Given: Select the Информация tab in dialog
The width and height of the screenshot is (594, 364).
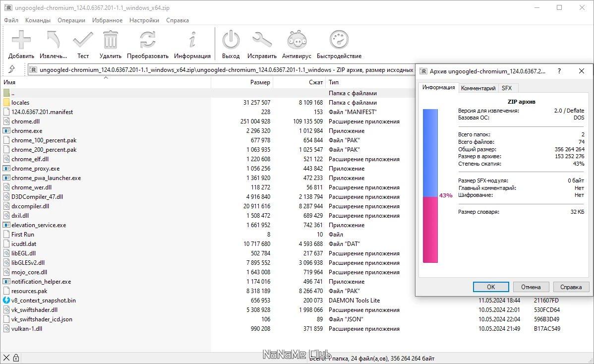Looking at the screenshot, I should pyautogui.click(x=439, y=87).
